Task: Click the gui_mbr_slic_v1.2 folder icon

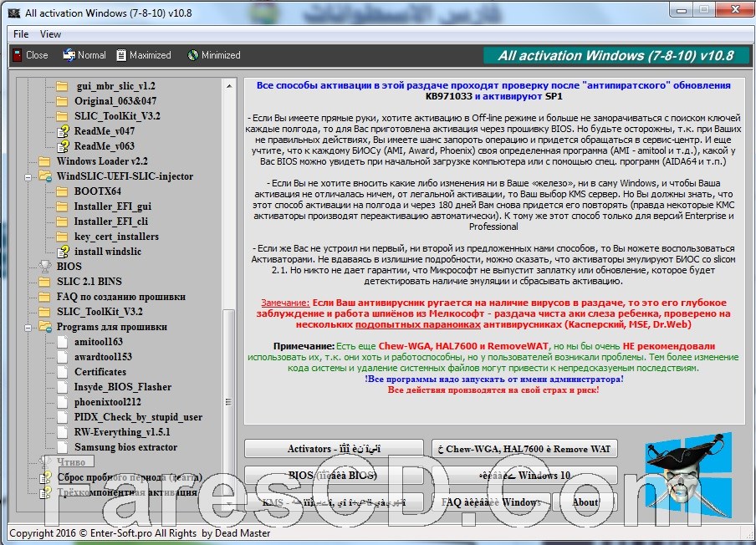Action: click(x=62, y=86)
